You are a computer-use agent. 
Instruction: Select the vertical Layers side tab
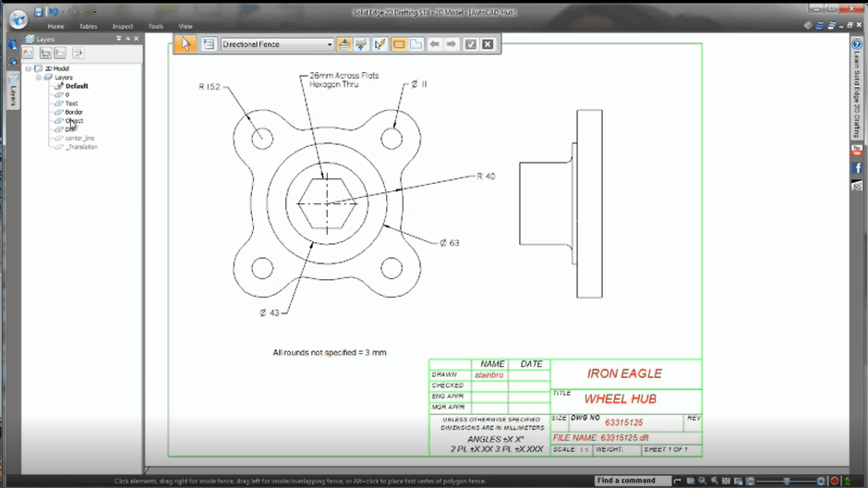pos(13,91)
